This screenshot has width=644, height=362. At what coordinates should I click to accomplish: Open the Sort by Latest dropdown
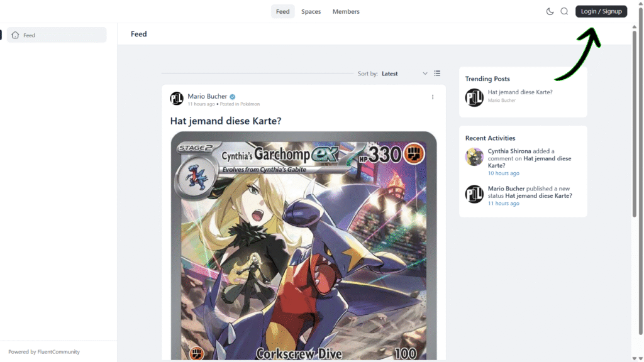coord(404,74)
